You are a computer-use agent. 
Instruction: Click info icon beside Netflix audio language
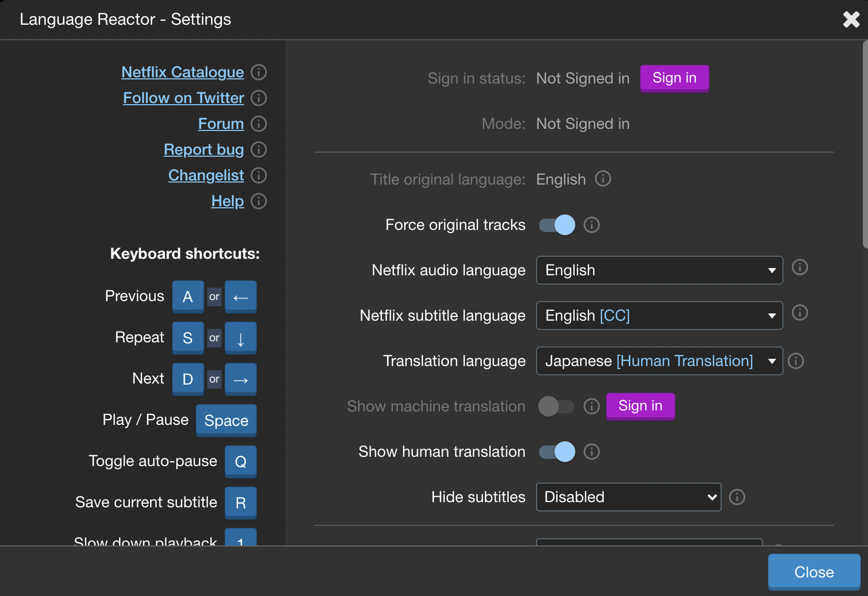(800, 267)
